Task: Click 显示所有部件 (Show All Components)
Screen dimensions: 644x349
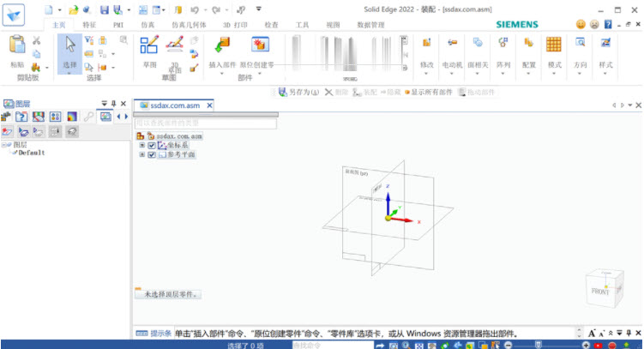Action: tap(429, 93)
